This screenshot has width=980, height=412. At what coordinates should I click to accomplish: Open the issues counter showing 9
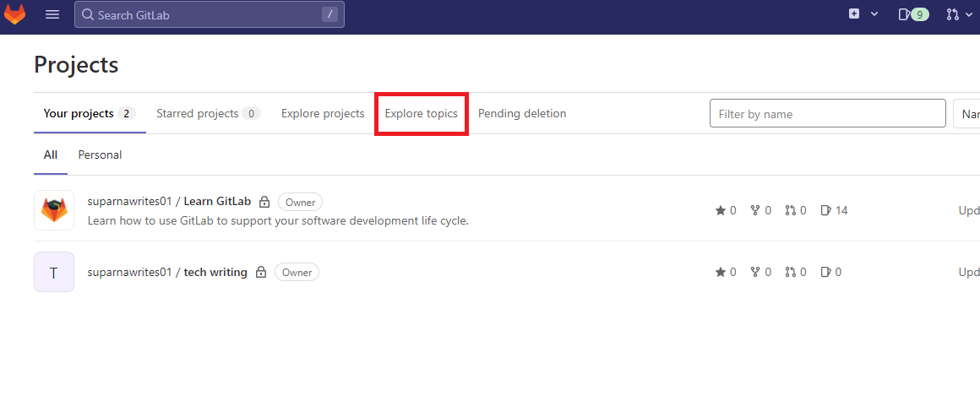[x=913, y=14]
